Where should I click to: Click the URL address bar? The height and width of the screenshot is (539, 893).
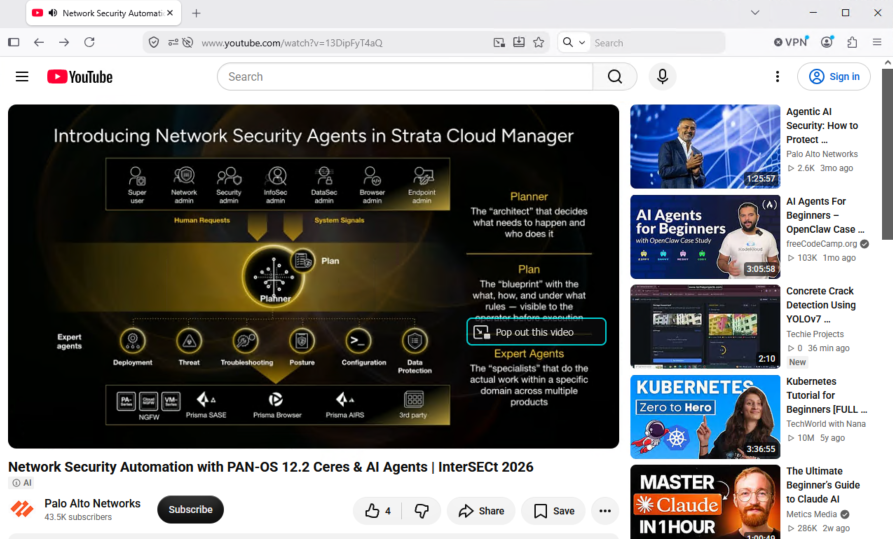(x=346, y=43)
